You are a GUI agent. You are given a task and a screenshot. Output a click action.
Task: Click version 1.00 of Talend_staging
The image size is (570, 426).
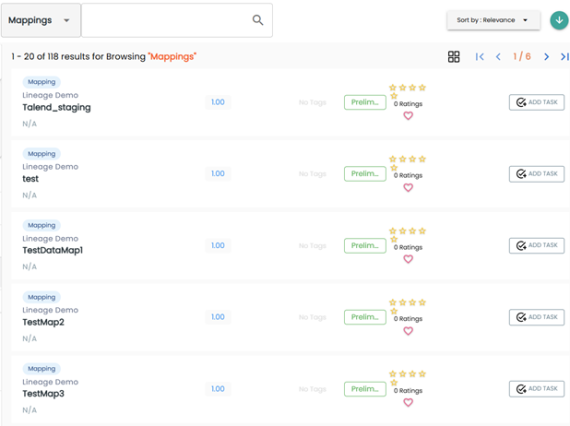(218, 102)
